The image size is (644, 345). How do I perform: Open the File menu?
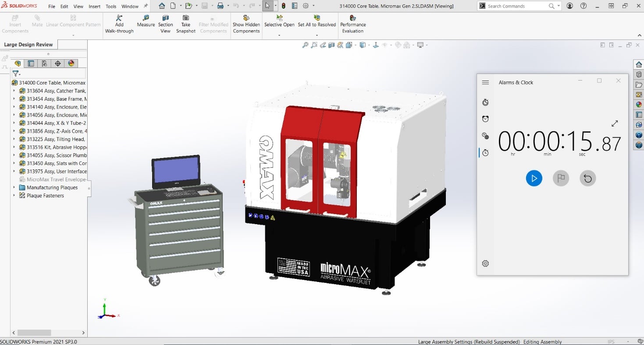(52, 7)
